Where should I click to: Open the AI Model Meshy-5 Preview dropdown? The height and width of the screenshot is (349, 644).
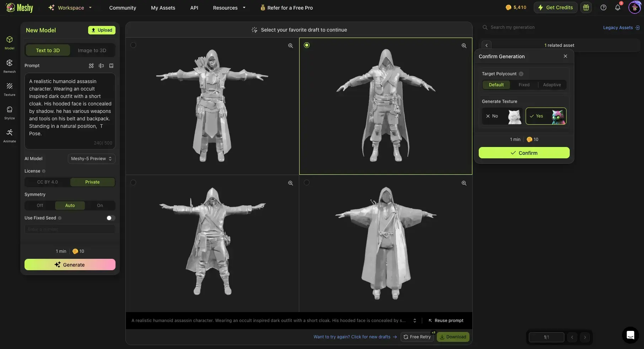pos(91,159)
